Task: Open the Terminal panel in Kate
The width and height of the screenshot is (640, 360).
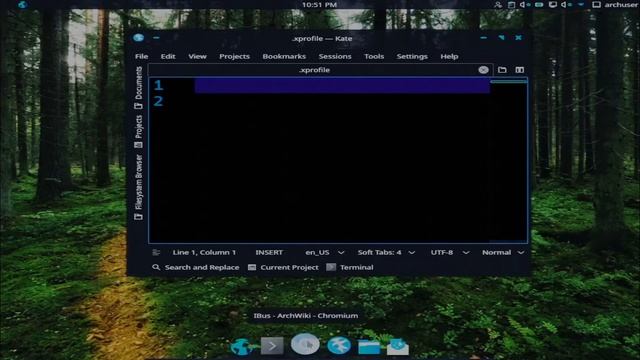Action: (x=350, y=267)
